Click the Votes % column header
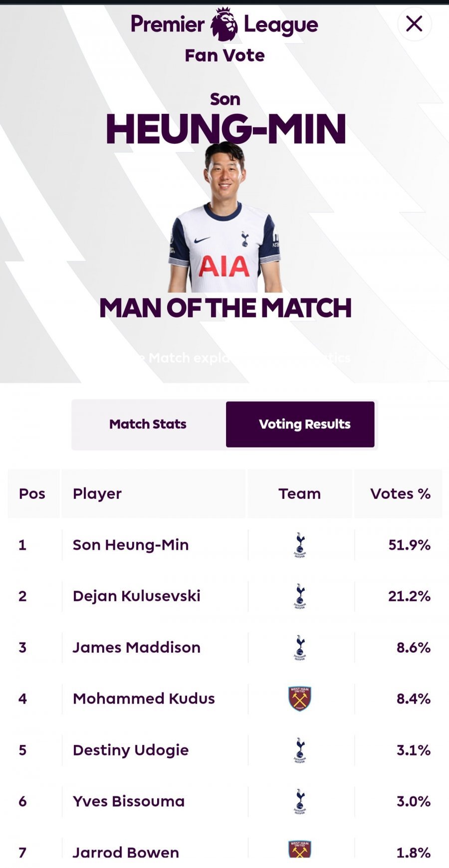This screenshot has height=868, width=449. [400, 493]
